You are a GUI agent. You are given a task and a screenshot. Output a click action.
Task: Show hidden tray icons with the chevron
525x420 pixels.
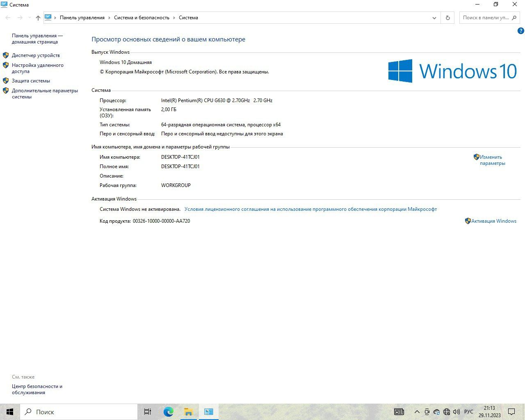click(x=417, y=412)
